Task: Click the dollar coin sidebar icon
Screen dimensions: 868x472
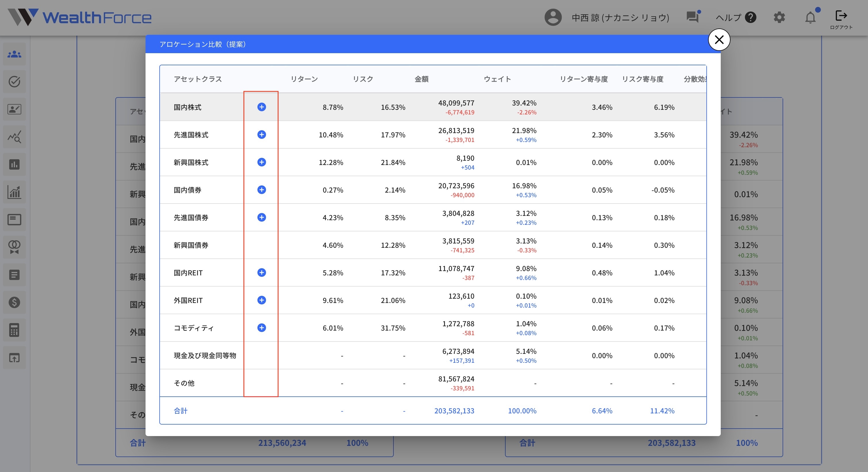Action: [x=14, y=302]
